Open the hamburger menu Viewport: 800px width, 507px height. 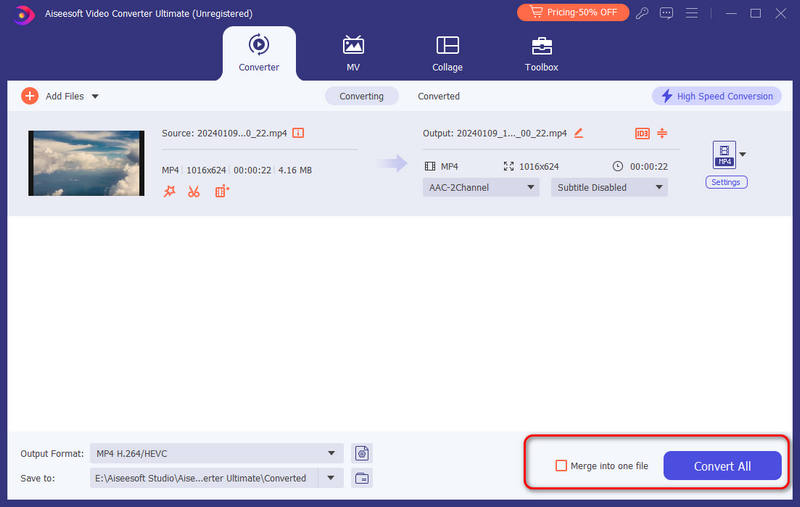(x=691, y=13)
